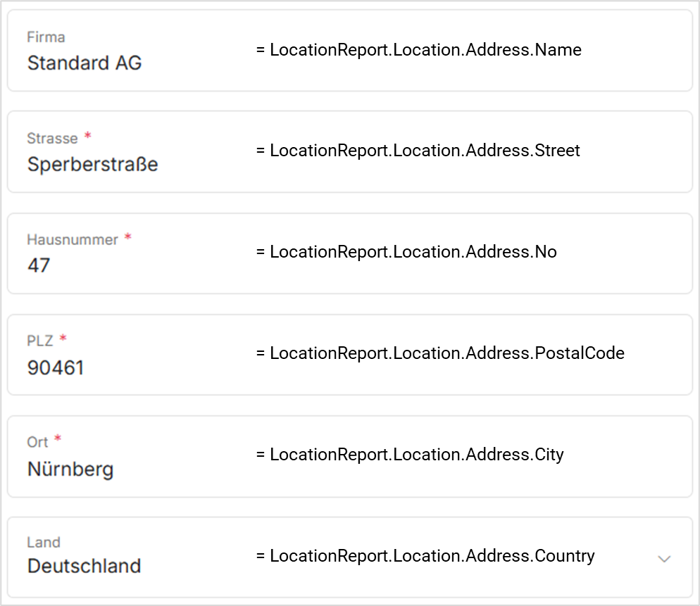Click the Strasse field label

click(x=52, y=138)
